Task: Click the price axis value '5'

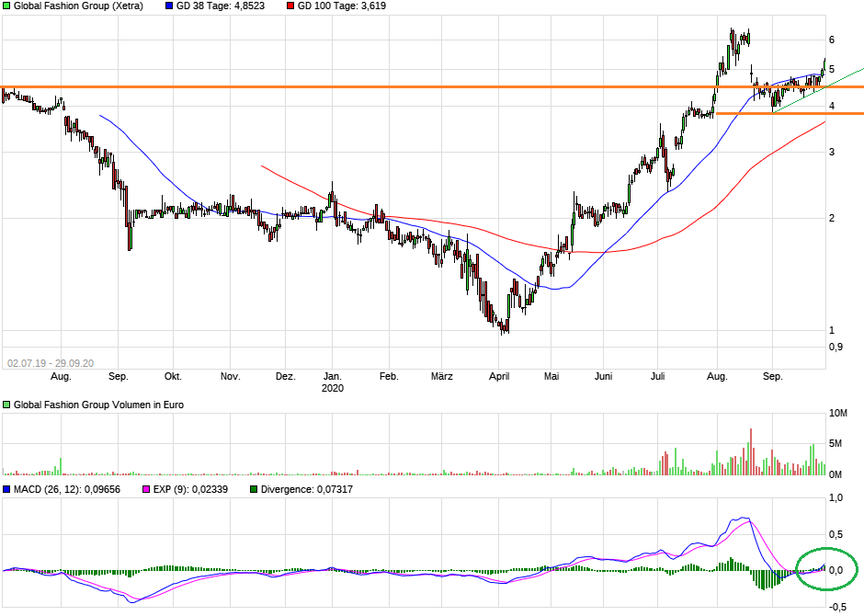Action: 832,70
